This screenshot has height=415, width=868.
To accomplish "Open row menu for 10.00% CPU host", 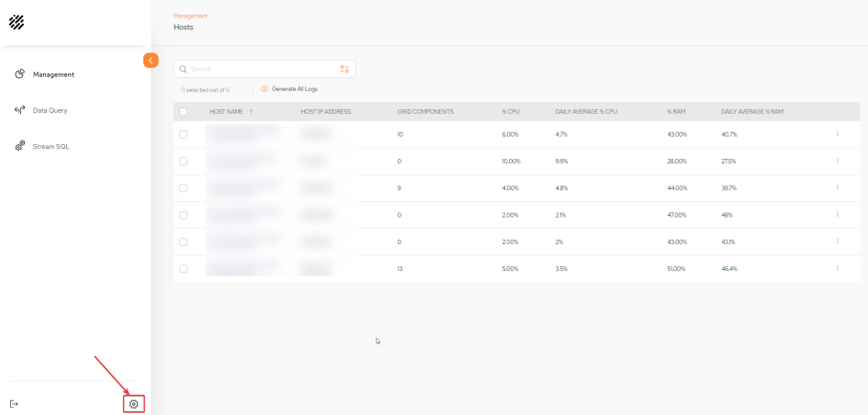I will 837,161.
